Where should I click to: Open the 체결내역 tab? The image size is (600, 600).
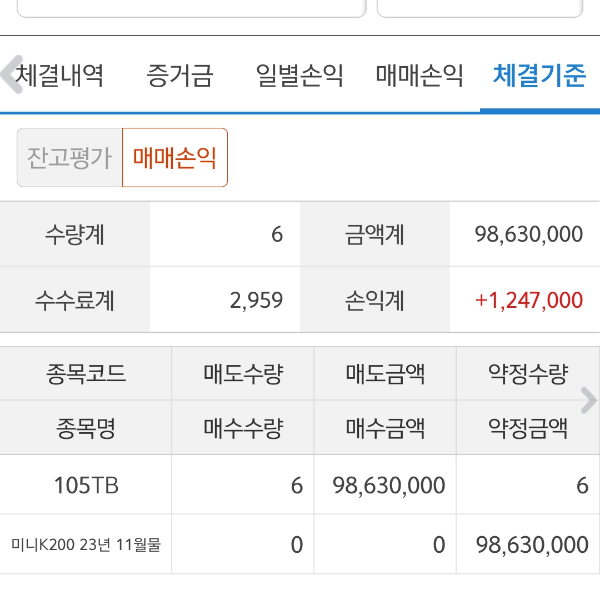point(62,76)
